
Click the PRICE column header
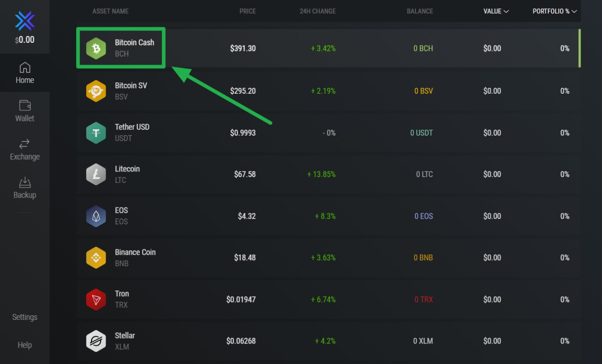[248, 11]
